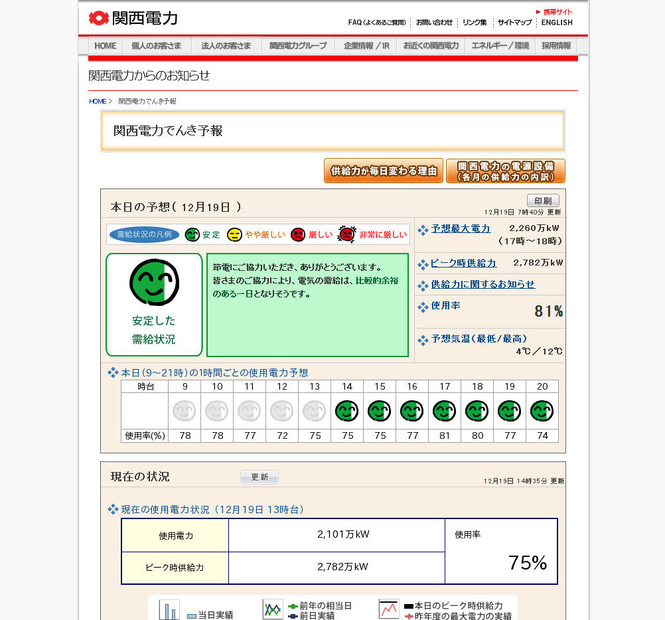Select the HOME navigation tab
Image resolution: width=665 pixels, height=620 pixels.
coord(105,46)
